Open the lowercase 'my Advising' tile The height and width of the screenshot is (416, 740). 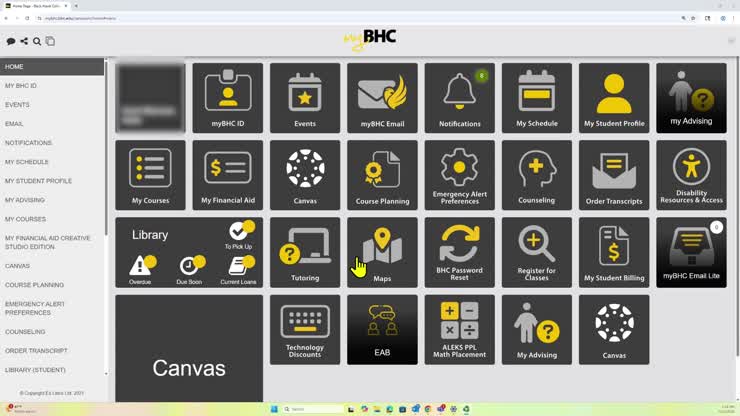click(691, 98)
